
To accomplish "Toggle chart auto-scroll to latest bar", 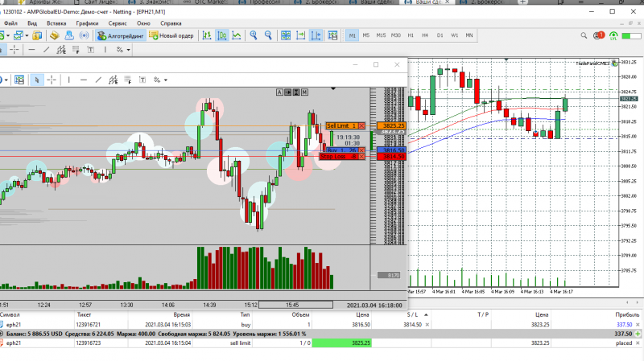I will click(300, 35).
